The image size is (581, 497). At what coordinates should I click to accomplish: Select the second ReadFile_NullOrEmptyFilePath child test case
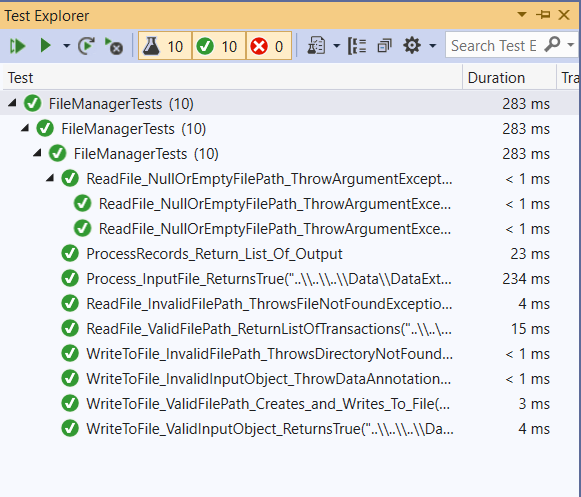coord(289,229)
